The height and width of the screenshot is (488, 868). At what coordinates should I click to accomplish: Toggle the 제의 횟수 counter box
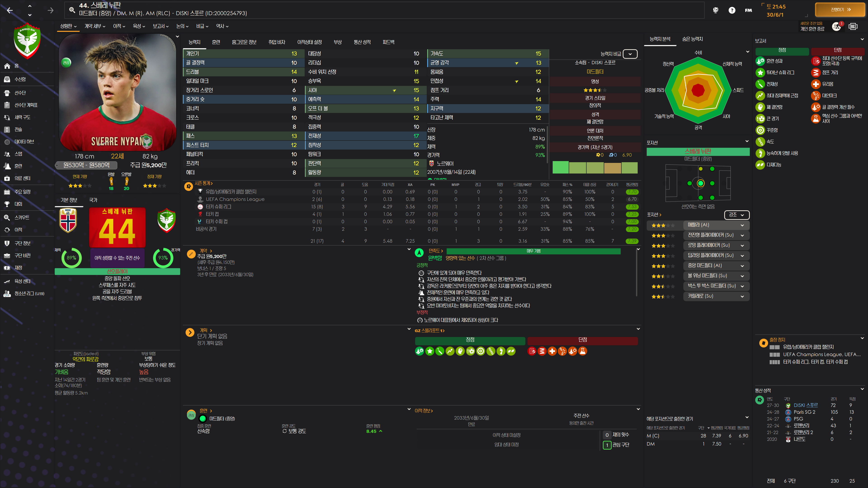point(607,435)
